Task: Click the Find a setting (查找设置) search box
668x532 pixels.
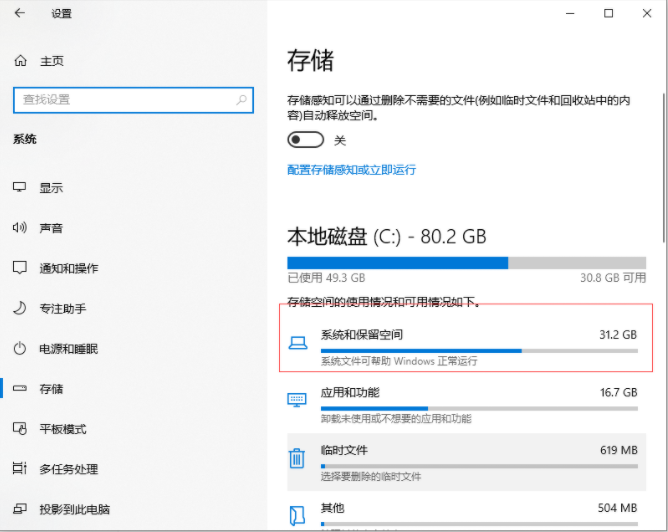Action: point(120,100)
